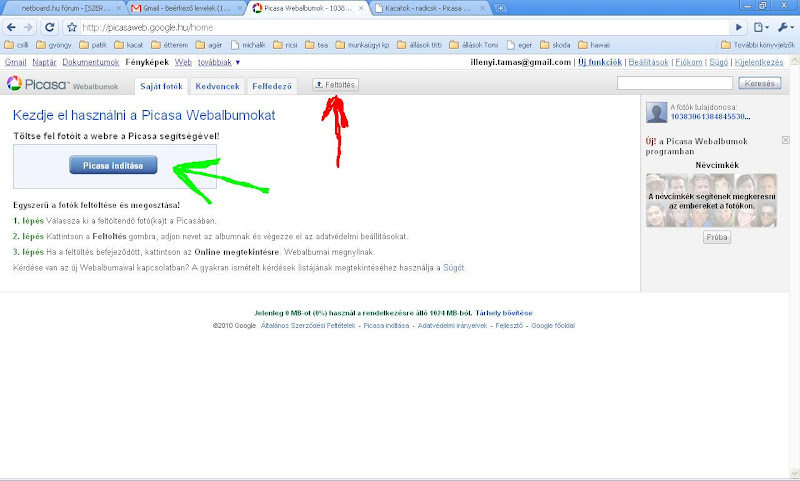Viewport: 800px width, 481px height.
Task: Open the Gmail link in Google bar
Action: [x=15, y=62]
